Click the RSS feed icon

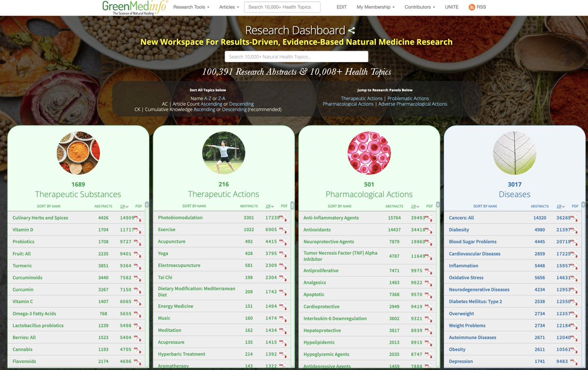[x=471, y=7]
